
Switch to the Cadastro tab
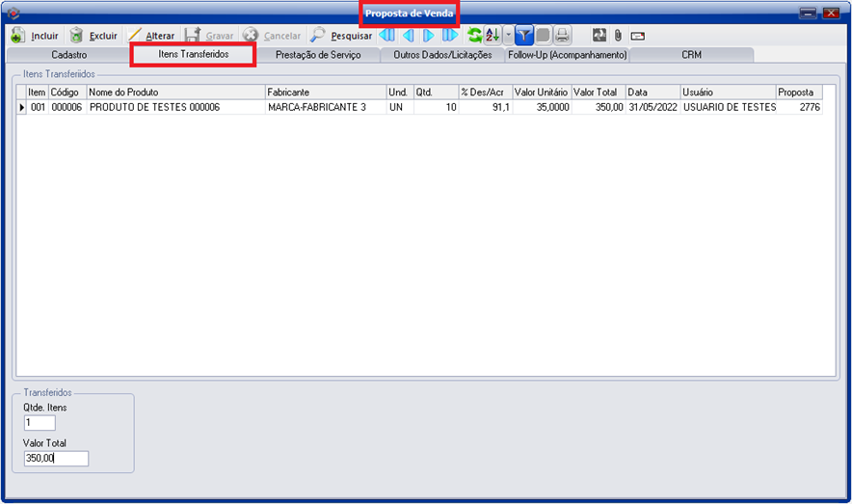point(69,56)
